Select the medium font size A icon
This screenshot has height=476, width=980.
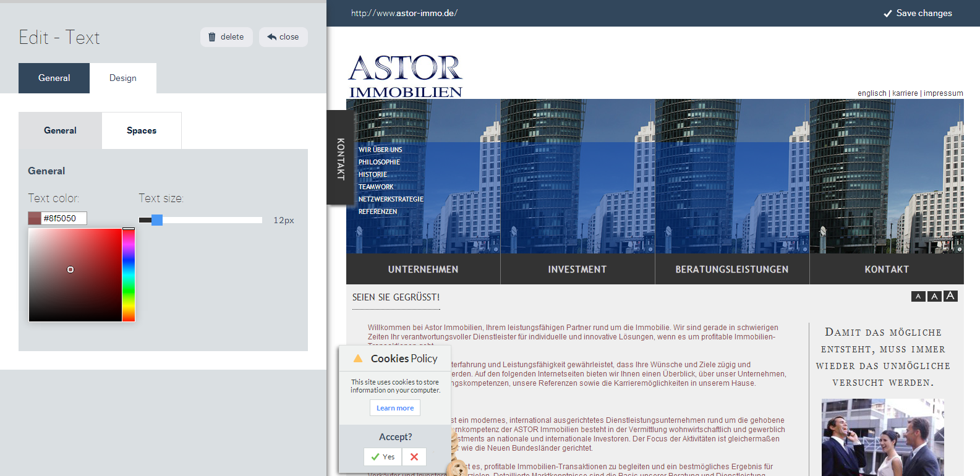934,297
